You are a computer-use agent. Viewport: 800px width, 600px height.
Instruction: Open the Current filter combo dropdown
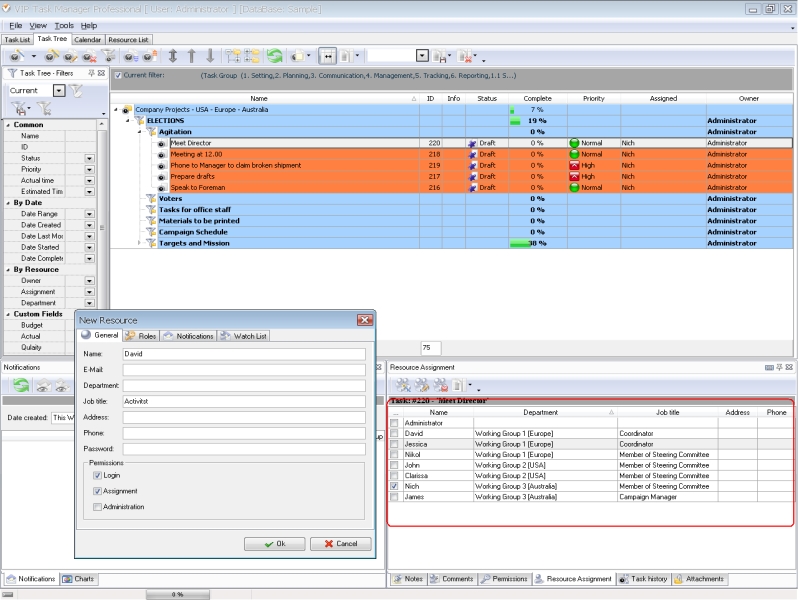[x=59, y=91]
